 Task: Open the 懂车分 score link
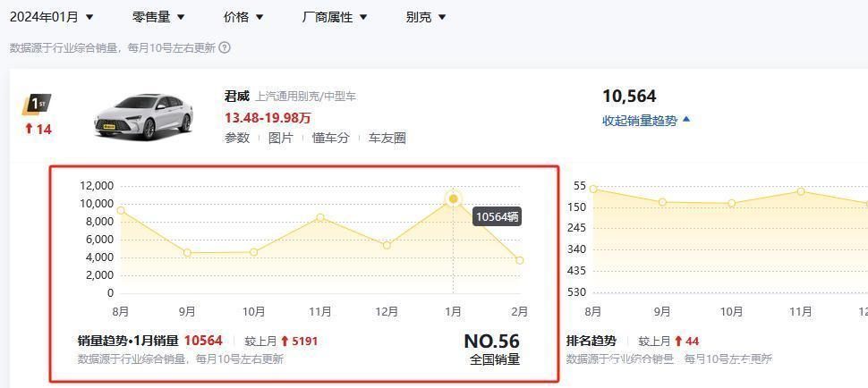330,138
